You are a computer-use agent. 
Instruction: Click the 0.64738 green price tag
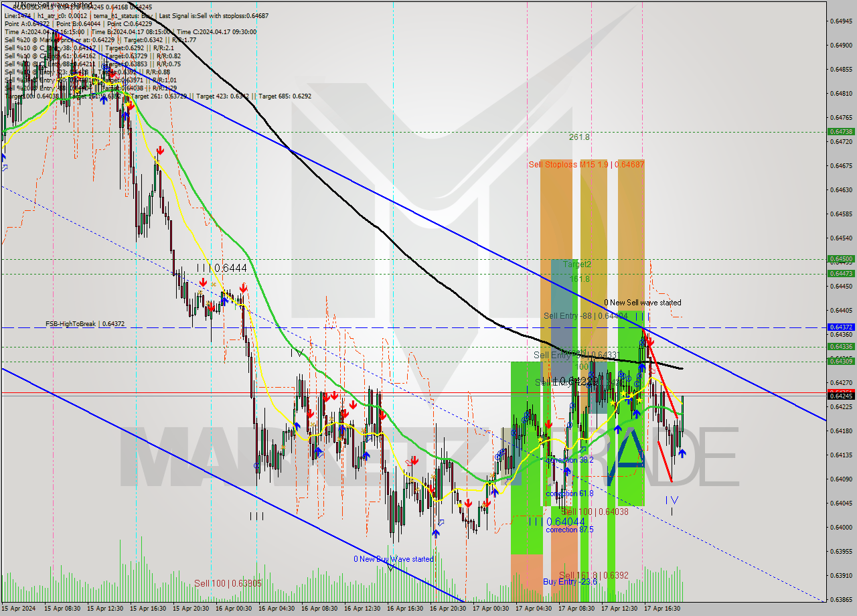point(841,132)
